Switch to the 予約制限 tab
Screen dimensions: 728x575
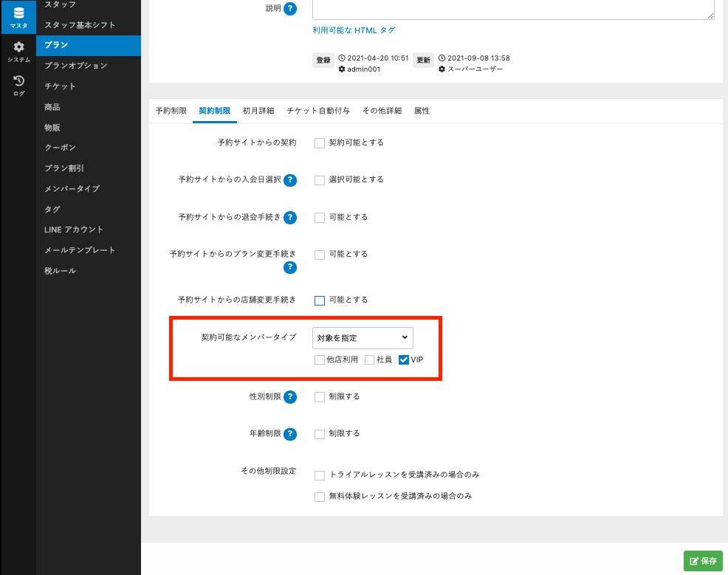coord(171,111)
